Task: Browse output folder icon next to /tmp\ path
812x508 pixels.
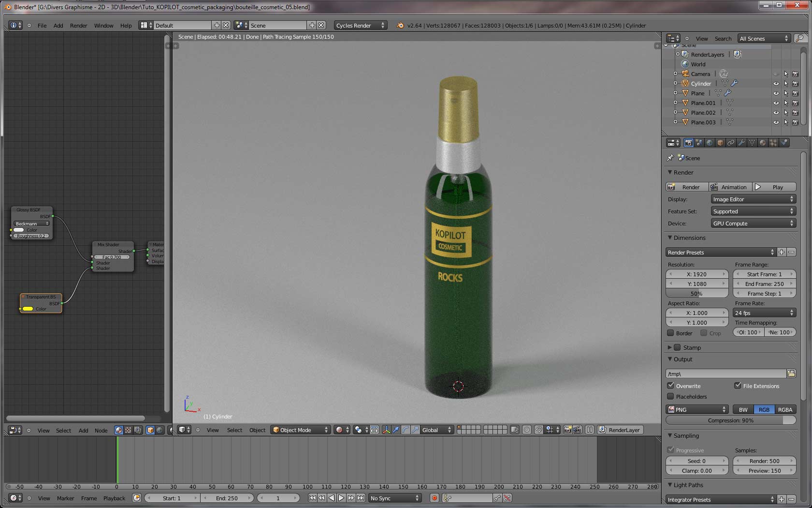Action: (x=791, y=374)
